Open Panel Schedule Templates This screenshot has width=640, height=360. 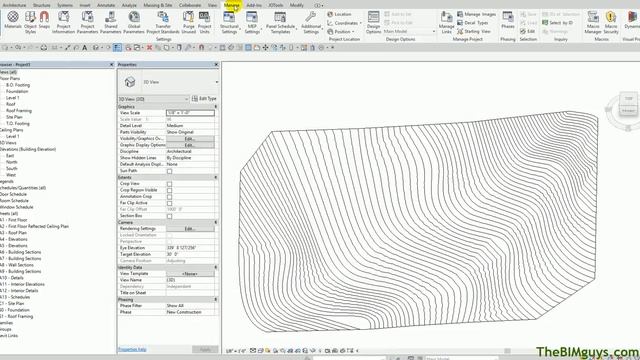click(x=280, y=22)
